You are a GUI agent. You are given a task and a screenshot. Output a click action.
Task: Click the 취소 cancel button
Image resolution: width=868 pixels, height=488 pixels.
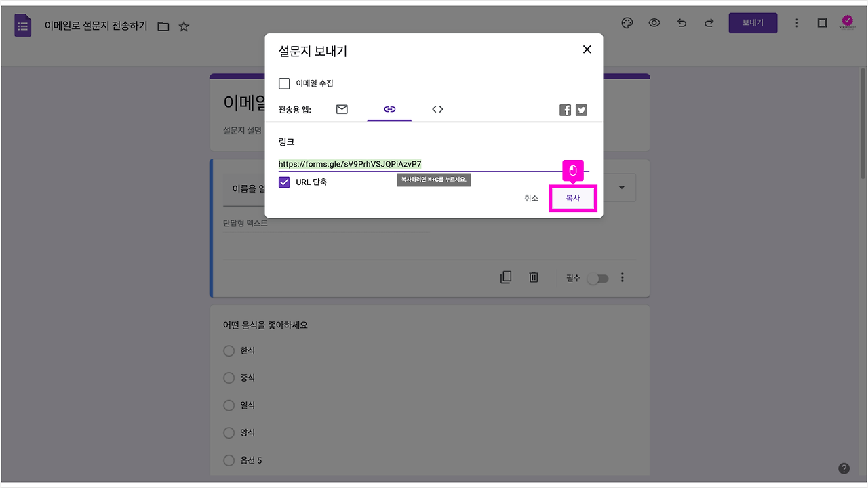531,198
